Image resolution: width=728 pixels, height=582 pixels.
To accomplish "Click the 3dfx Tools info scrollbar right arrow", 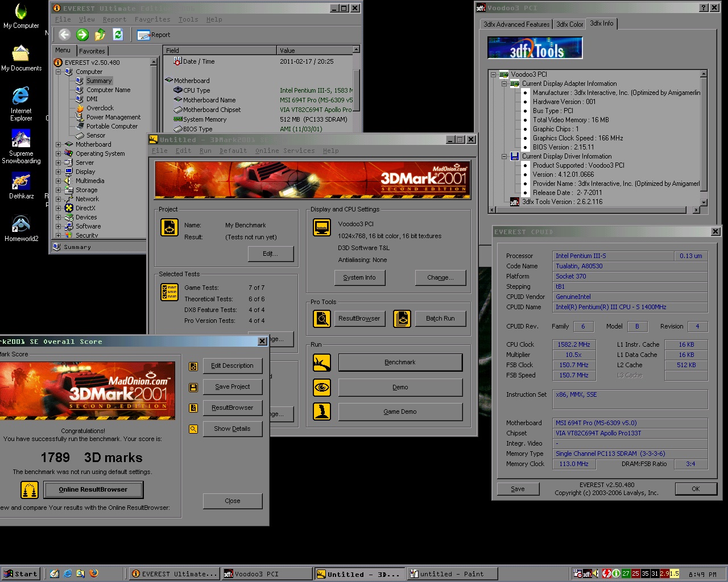I will (x=697, y=210).
